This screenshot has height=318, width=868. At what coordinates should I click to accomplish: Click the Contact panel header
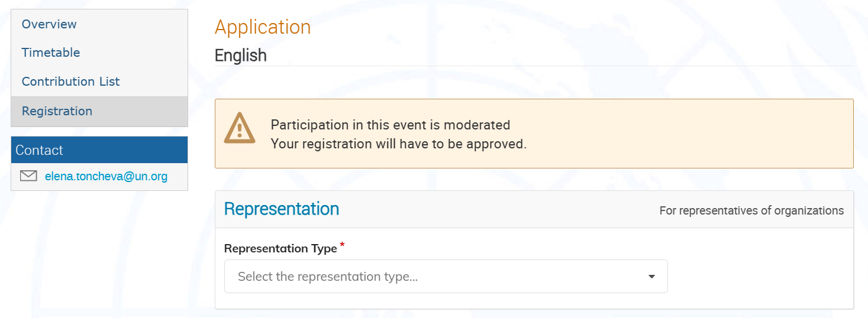[x=99, y=150]
